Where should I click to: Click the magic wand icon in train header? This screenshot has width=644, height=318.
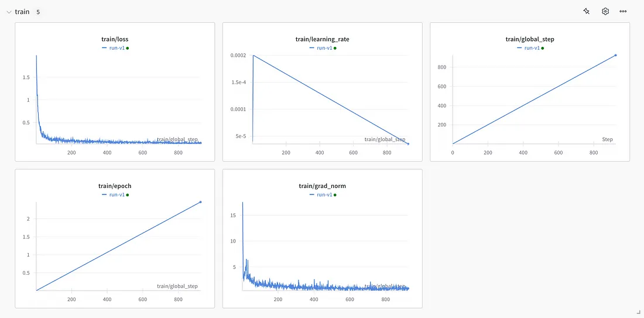point(587,12)
